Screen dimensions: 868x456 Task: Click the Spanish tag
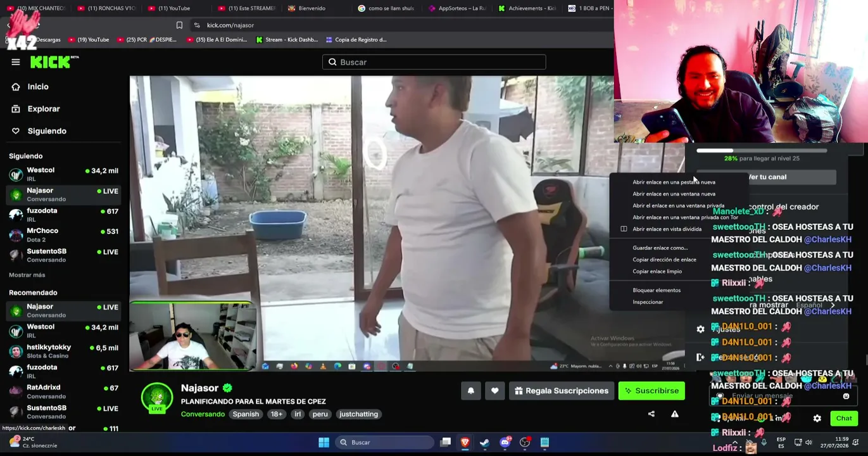[x=246, y=414]
